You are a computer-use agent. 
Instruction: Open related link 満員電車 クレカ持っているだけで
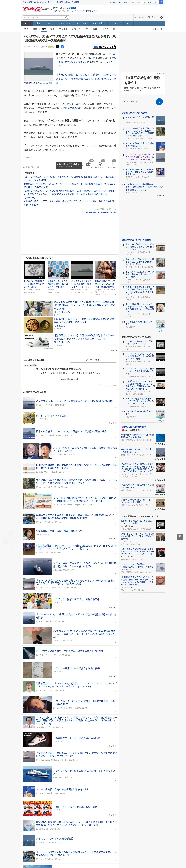(70, 185)
